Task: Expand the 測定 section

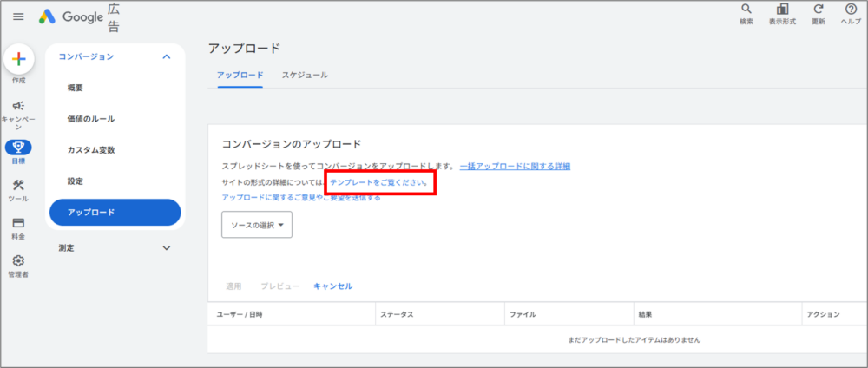Action: (167, 248)
